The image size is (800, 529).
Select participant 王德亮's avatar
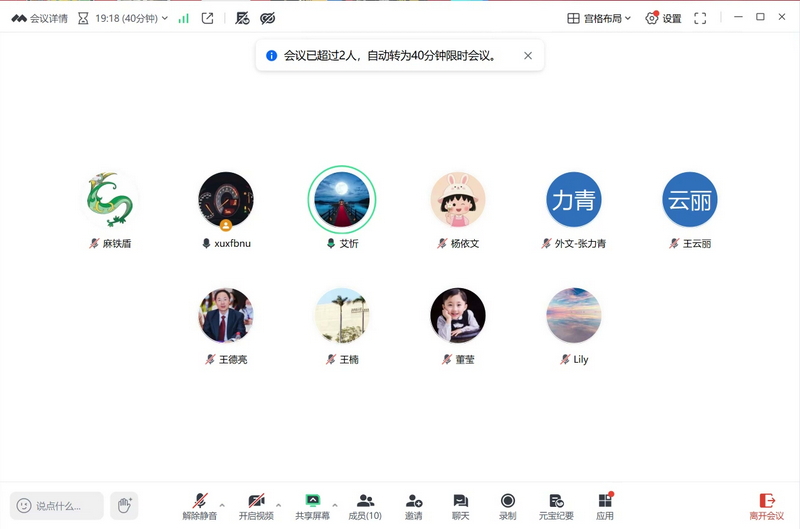pos(226,315)
